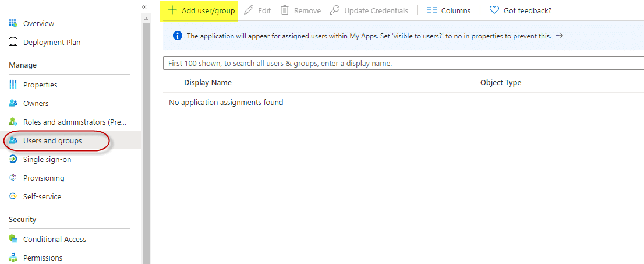Follow the arrow in info banner
Screen dimensions: 644x264
(x=560, y=36)
